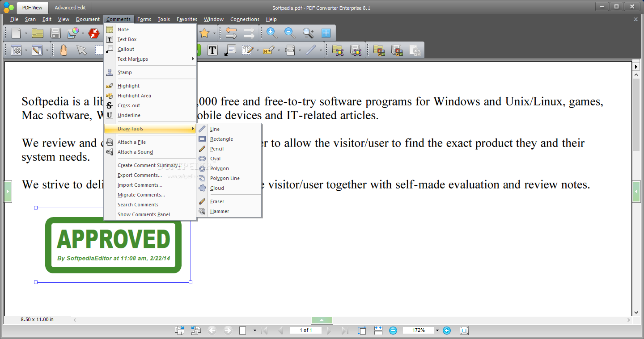Screen dimensions: 644x339
Task: Click the red reduce-size hexagon icon
Action: [x=94, y=33]
